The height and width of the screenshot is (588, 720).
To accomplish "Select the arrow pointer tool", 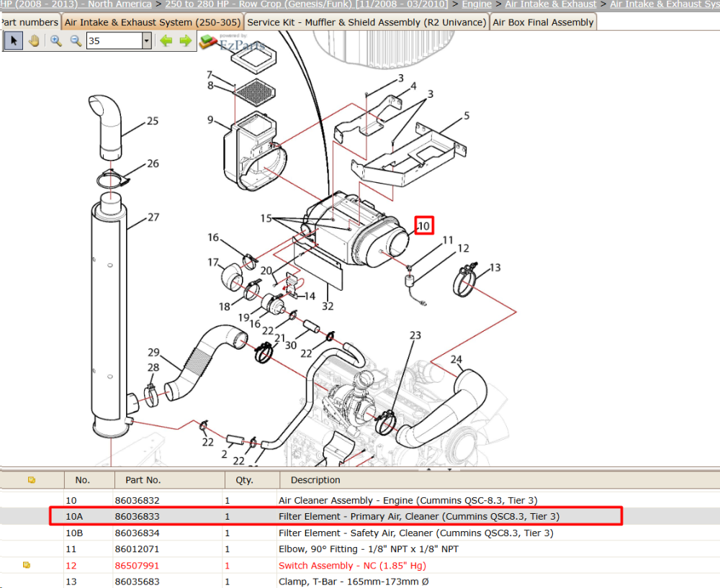I will [x=13, y=41].
